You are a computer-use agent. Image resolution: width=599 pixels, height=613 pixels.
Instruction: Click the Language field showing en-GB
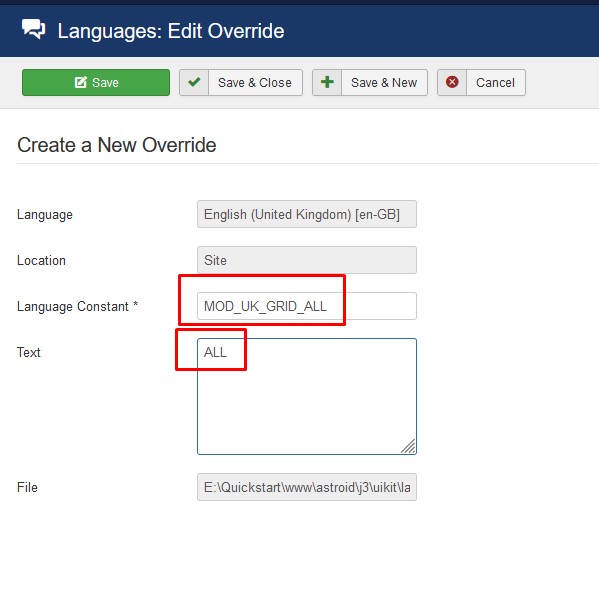click(307, 214)
